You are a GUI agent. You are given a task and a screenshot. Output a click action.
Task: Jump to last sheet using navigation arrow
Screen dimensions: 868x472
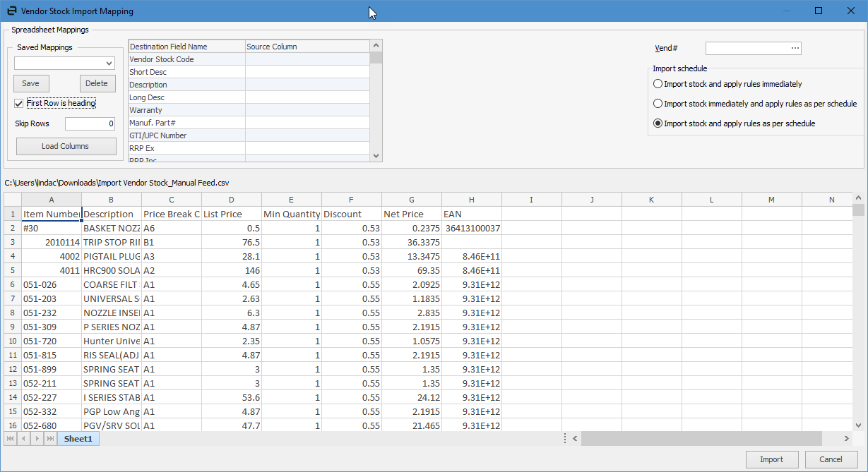(49, 439)
